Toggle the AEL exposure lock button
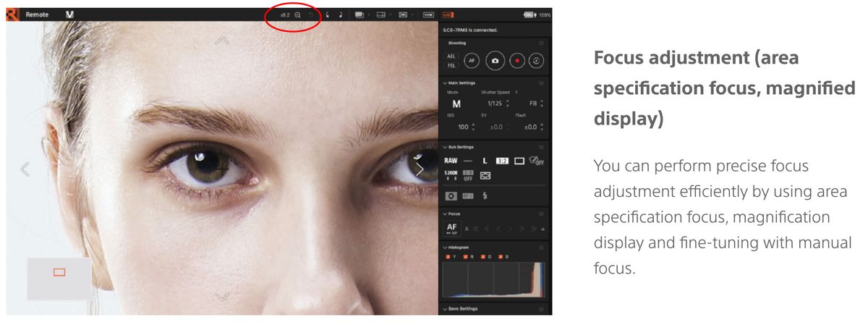This screenshot has height=325, width=868. 451,56
